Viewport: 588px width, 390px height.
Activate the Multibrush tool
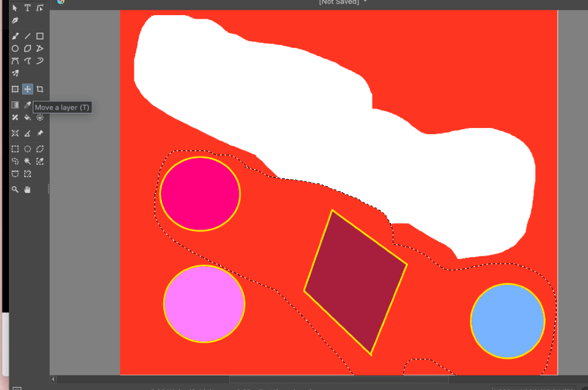(15, 73)
